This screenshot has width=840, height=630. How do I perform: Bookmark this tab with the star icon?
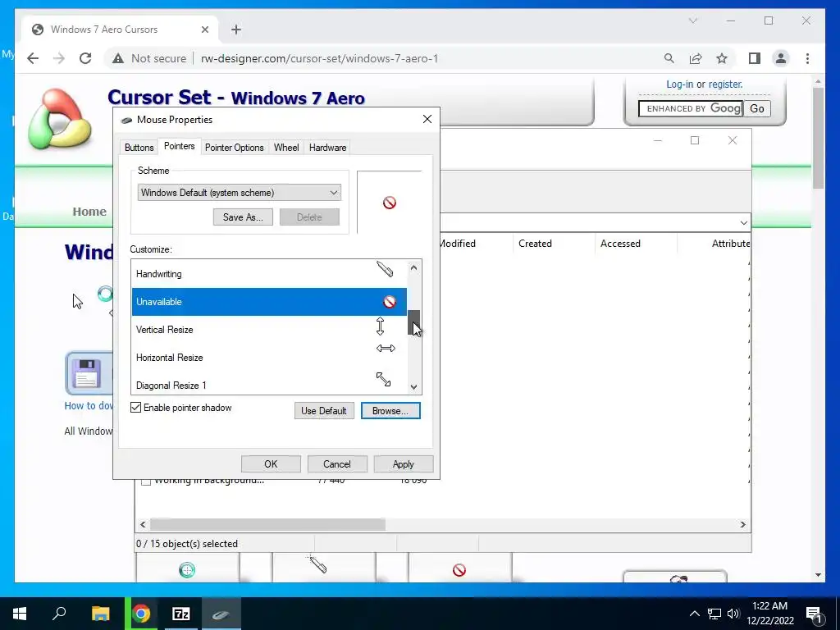click(722, 58)
